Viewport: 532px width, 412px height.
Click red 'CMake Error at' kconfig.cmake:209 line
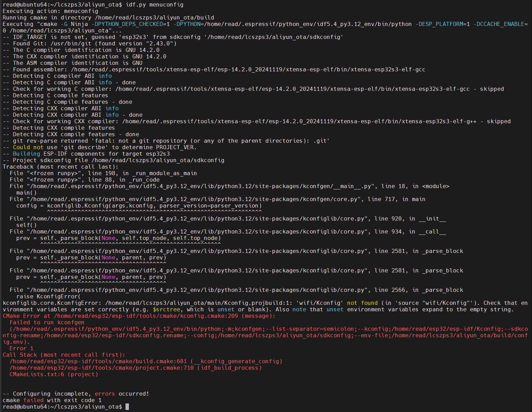point(139,316)
